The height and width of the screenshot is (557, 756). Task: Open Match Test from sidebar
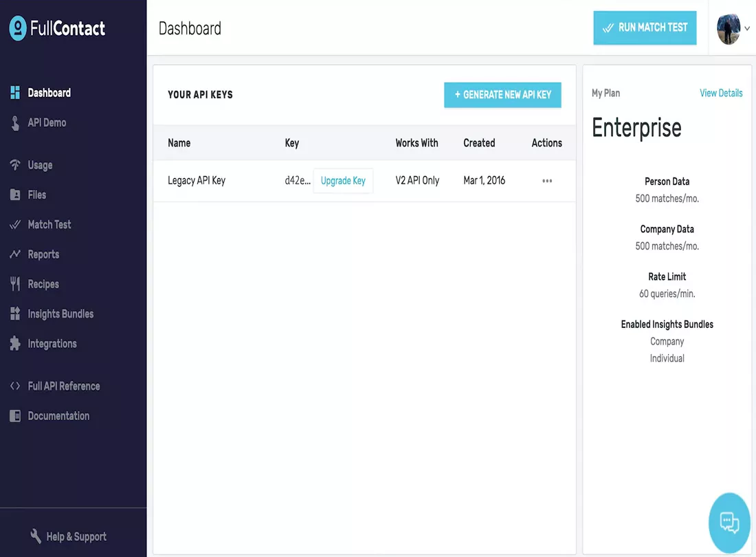click(49, 225)
